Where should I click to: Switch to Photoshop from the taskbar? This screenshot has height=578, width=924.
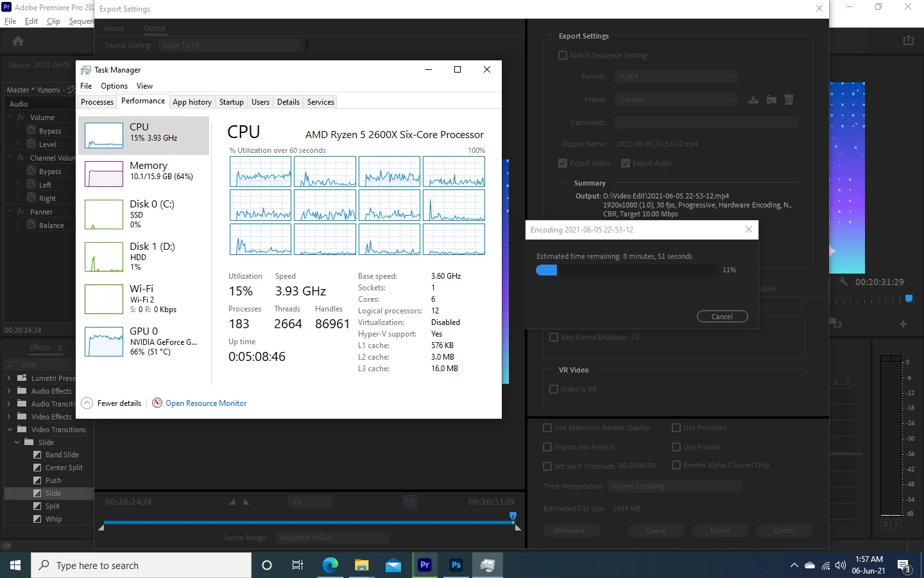click(456, 565)
